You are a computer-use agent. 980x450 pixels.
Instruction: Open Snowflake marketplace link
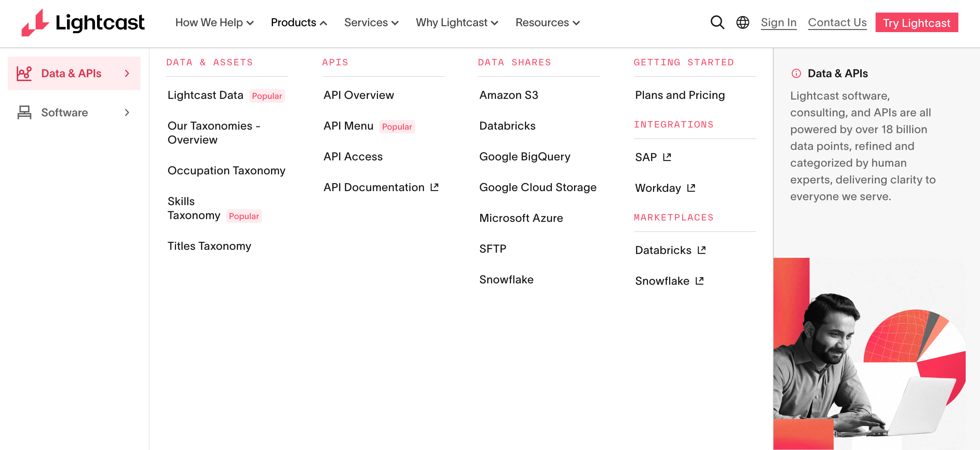pyautogui.click(x=662, y=281)
